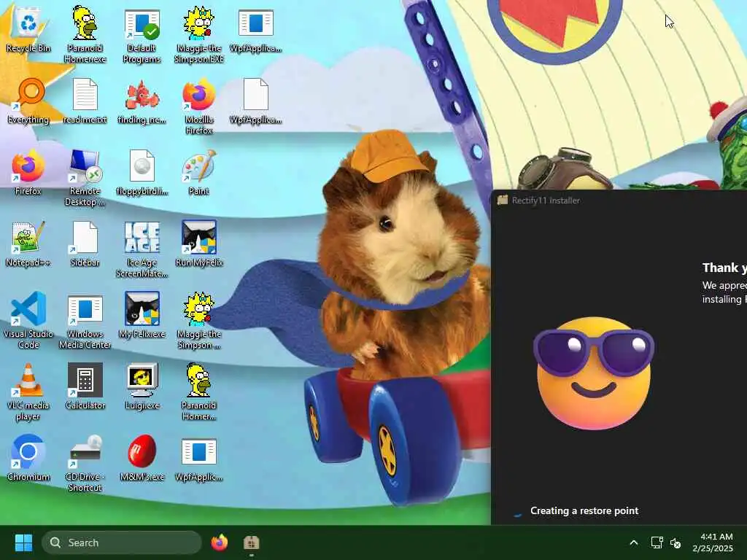
Task: Select Maggie the Simpson.EXE in the top row
Action: pos(199,35)
